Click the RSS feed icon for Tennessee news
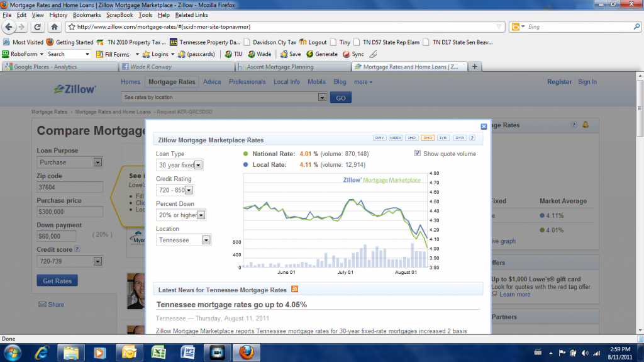The height and width of the screenshot is (362, 644). click(294, 289)
